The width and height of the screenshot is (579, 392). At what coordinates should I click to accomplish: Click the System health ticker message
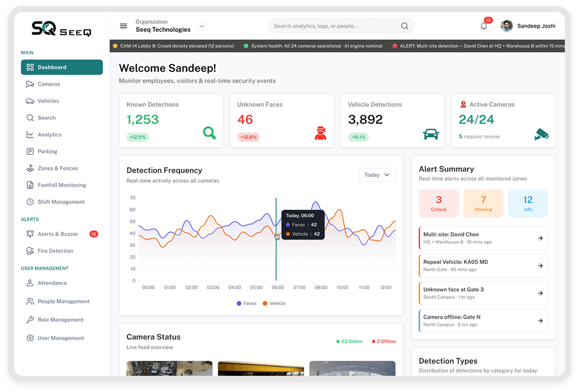tap(313, 46)
